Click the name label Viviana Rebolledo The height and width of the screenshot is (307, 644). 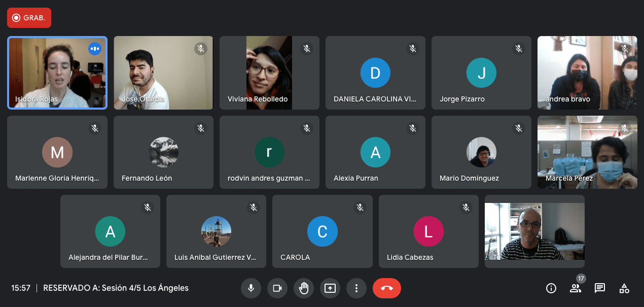click(x=258, y=99)
